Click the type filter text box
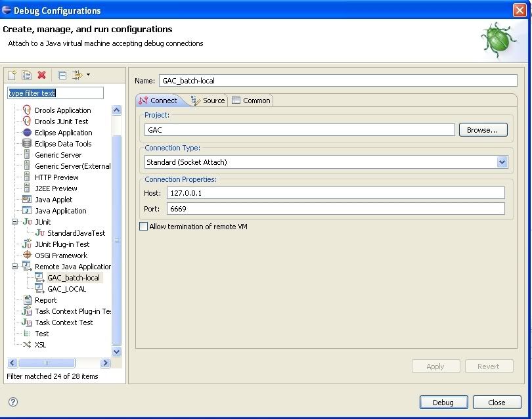Image resolution: width=532 pixels, height=419 pixels. pos(55,93)
